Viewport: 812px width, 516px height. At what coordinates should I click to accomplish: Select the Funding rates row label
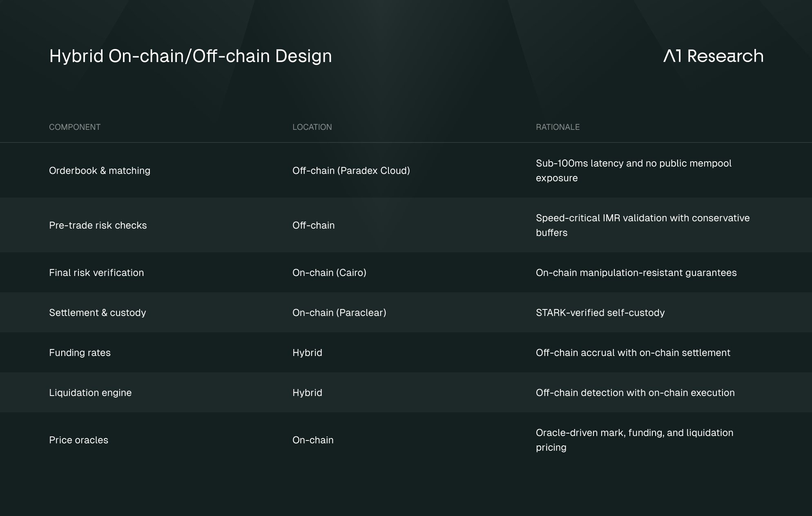(80, 353)
